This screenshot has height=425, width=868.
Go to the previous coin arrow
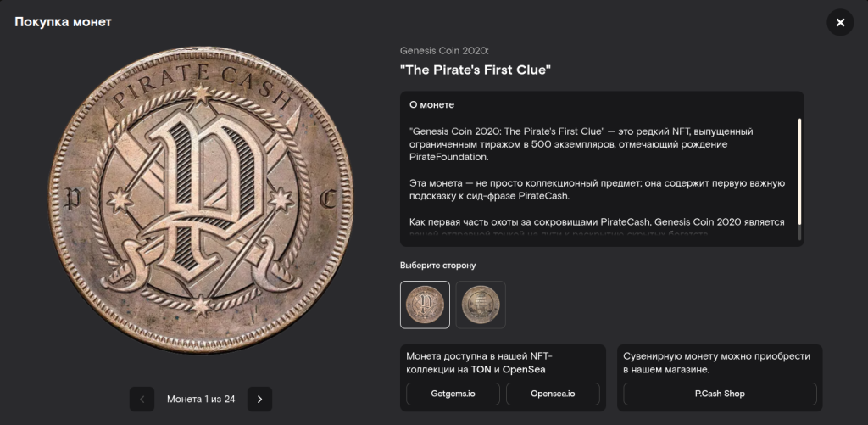tap(142, 399)
